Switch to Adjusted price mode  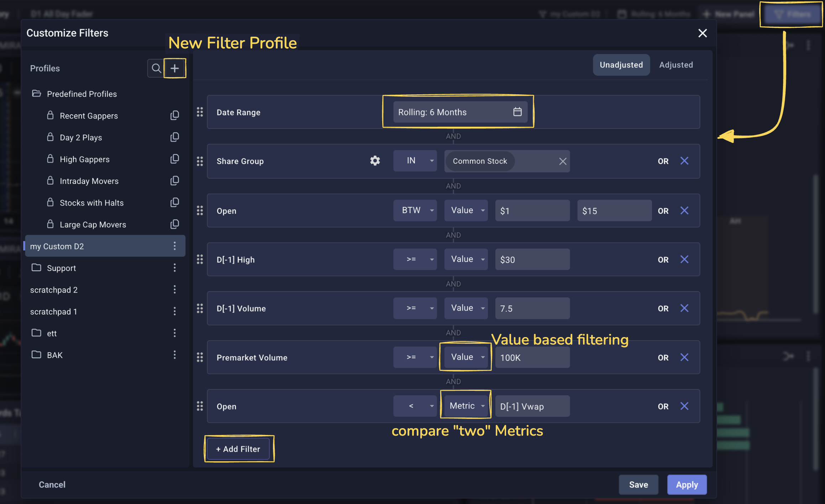pos(676,65)
